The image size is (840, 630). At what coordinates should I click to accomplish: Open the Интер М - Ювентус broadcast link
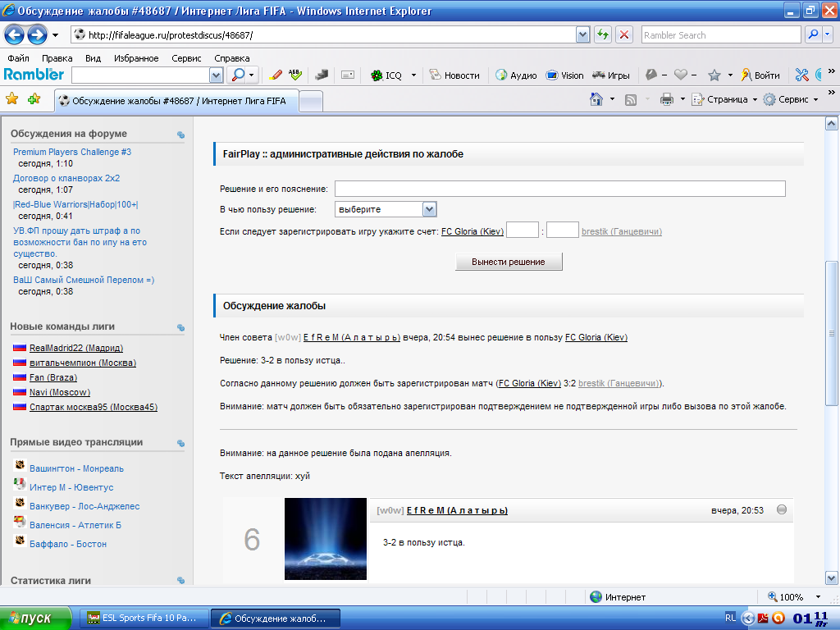coord(71,487)
